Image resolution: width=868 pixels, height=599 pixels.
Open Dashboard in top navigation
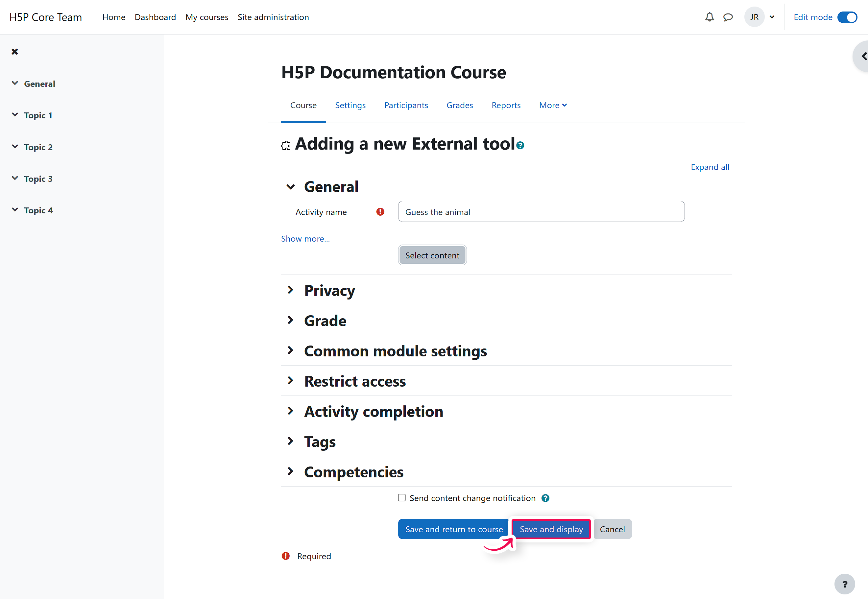(156, 17)
